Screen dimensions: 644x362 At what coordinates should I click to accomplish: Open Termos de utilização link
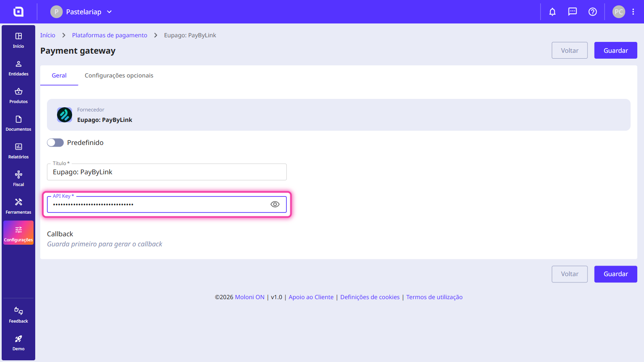(x=434, y=297)
